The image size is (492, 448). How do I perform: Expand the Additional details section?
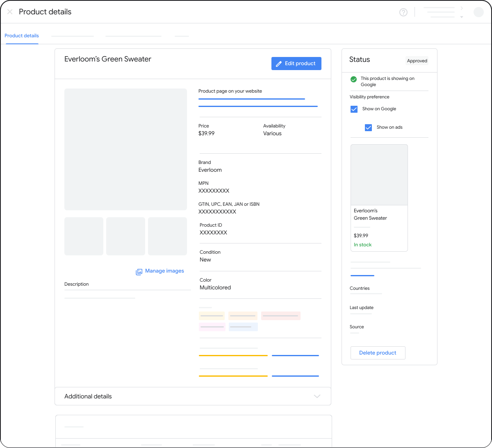pos(193,396)
